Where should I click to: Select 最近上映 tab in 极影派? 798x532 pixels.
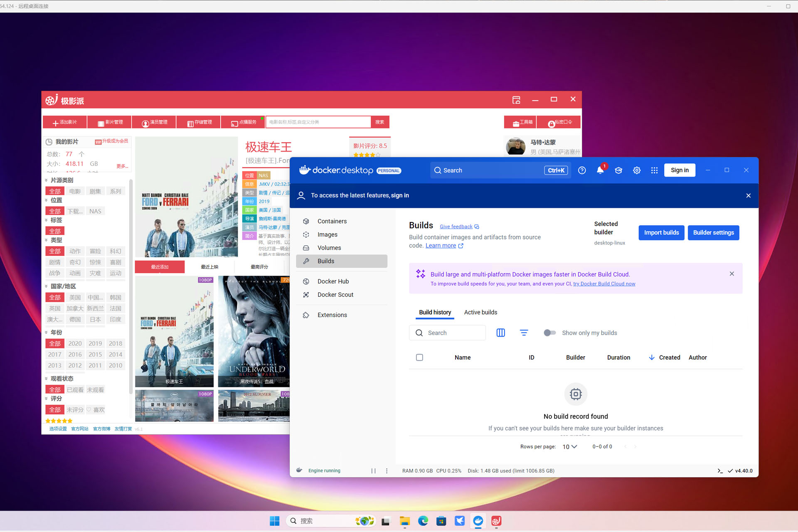[x=209, y=267]
